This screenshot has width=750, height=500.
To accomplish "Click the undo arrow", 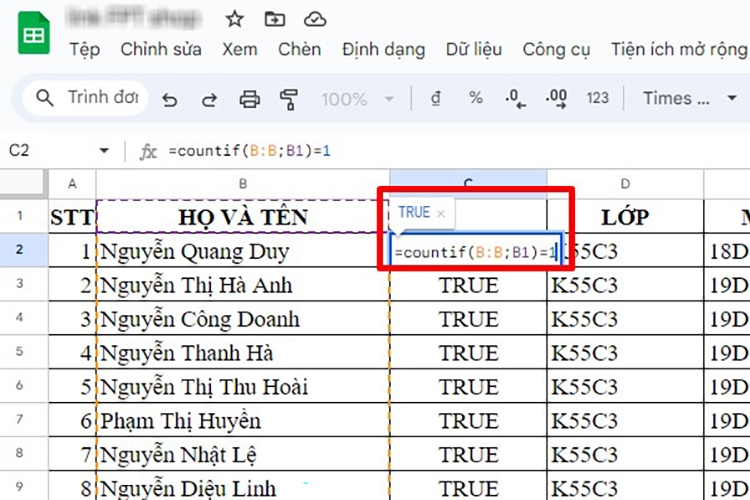I will pos(169,100).
